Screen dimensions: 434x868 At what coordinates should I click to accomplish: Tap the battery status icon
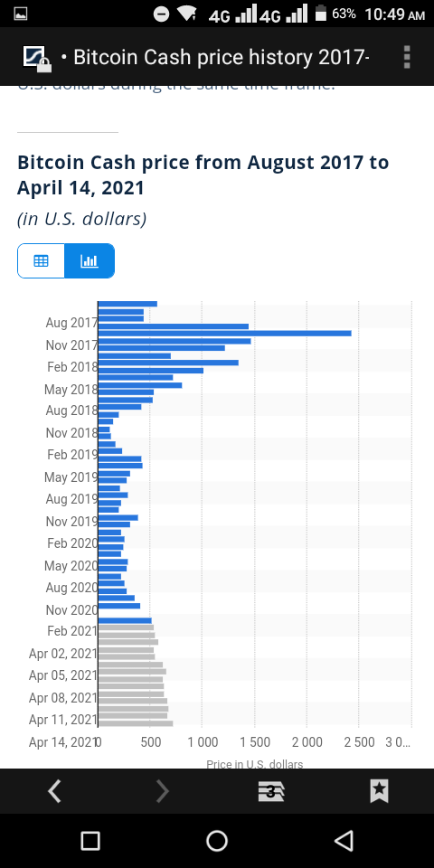(320, 14)
